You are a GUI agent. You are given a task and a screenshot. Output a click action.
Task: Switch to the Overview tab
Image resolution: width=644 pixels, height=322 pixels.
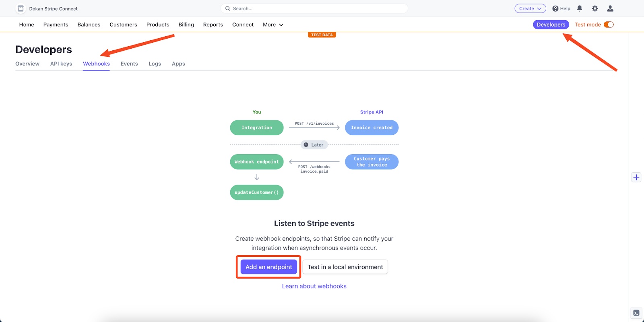(27, 64)
